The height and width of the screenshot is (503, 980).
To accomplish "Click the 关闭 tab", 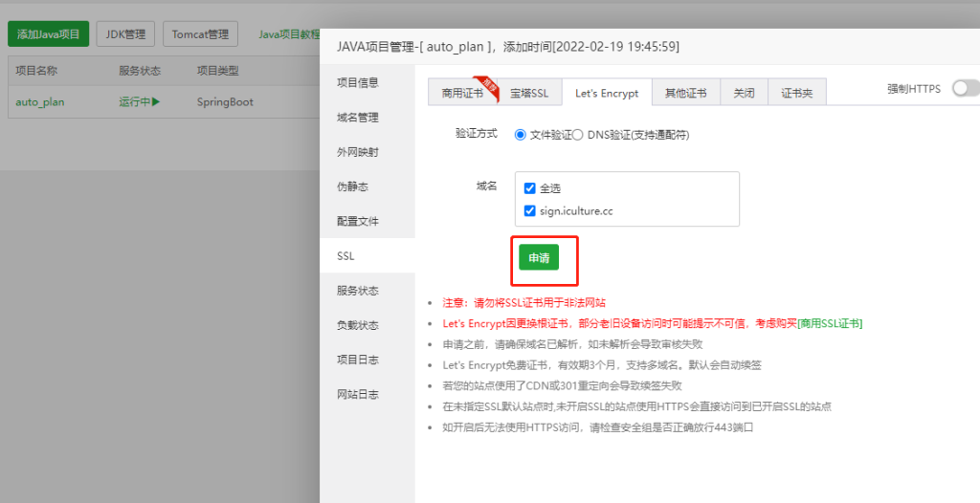I will 744,93.
